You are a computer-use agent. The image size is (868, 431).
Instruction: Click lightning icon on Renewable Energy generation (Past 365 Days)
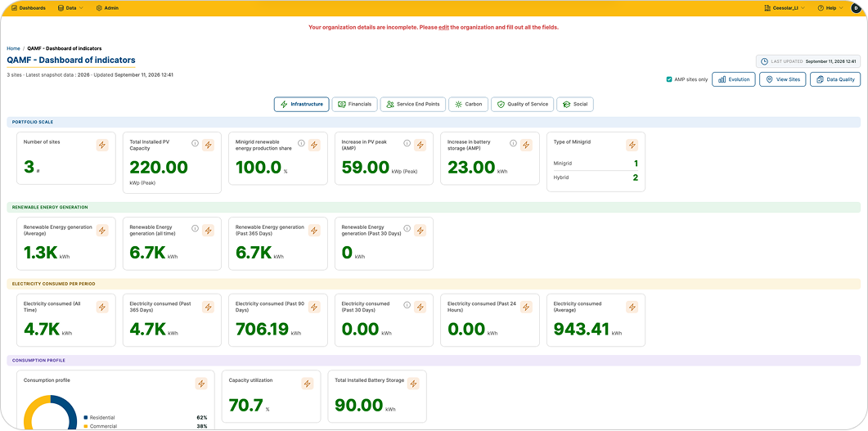coord(314,230)
